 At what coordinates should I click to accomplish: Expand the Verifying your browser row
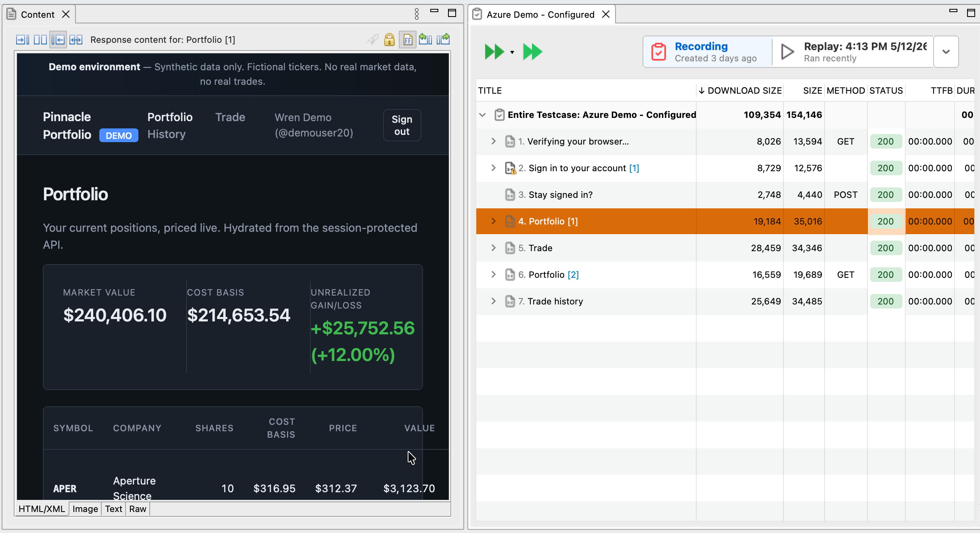coord(493,141)
